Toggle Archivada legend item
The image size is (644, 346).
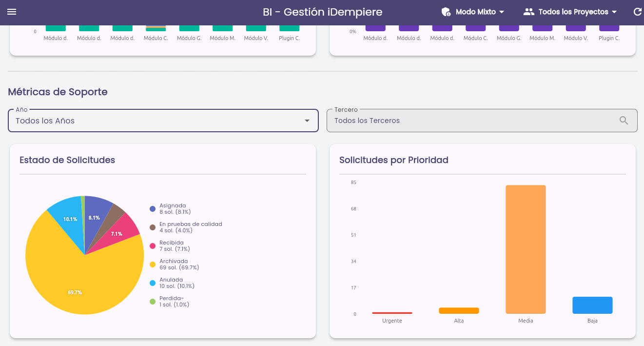point(174,265)
